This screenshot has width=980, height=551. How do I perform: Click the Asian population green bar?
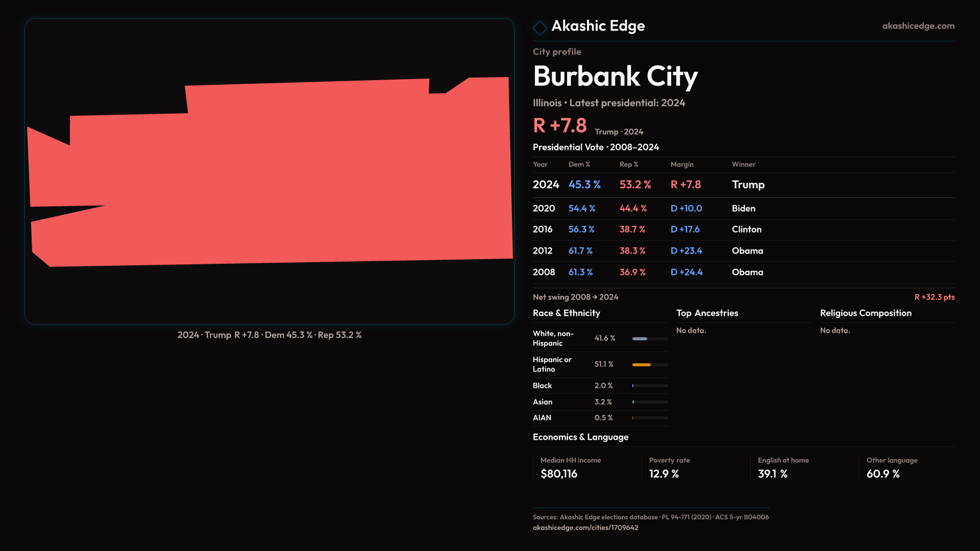tap(633, 402)
